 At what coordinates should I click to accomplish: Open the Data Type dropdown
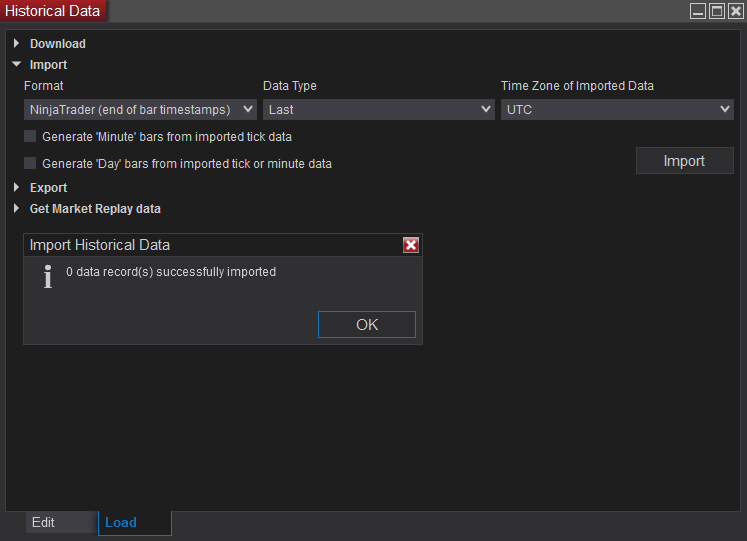tap(378, 110)
